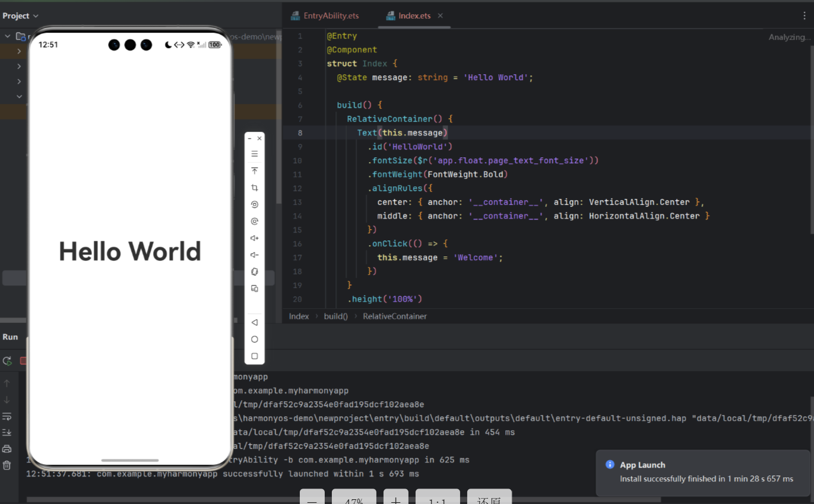814x504 pixels.
Task: Rotate emulator screen counterclockwise
Action: (255, 204)
